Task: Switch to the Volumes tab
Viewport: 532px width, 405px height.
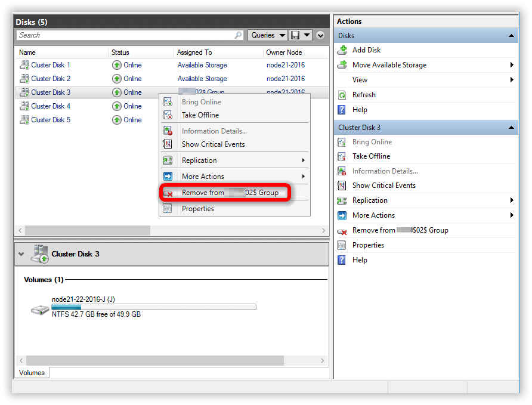Action: coord(32,373)
